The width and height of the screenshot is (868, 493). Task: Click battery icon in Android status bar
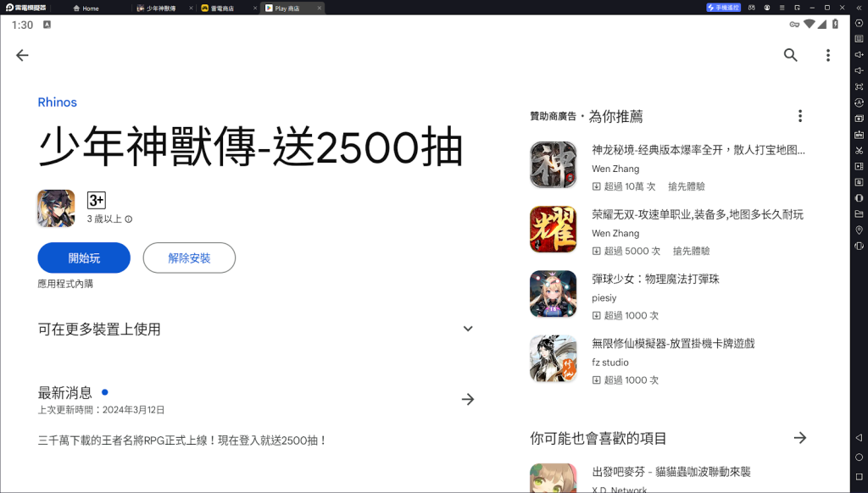[835, 24]
